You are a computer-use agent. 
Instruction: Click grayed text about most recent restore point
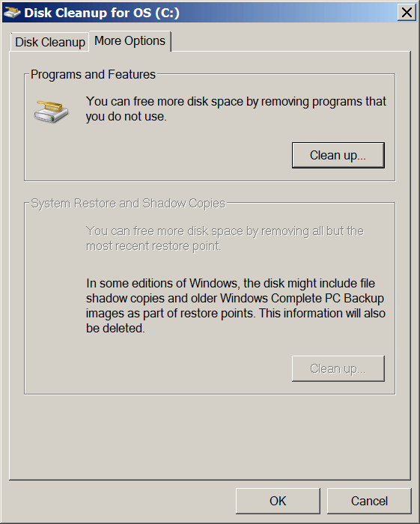(225, 239)
